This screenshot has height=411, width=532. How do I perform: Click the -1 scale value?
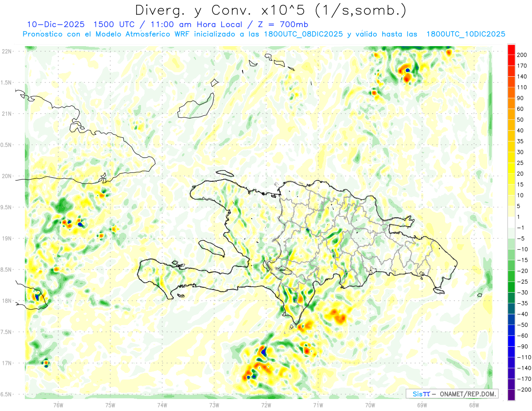click(521, 227)
